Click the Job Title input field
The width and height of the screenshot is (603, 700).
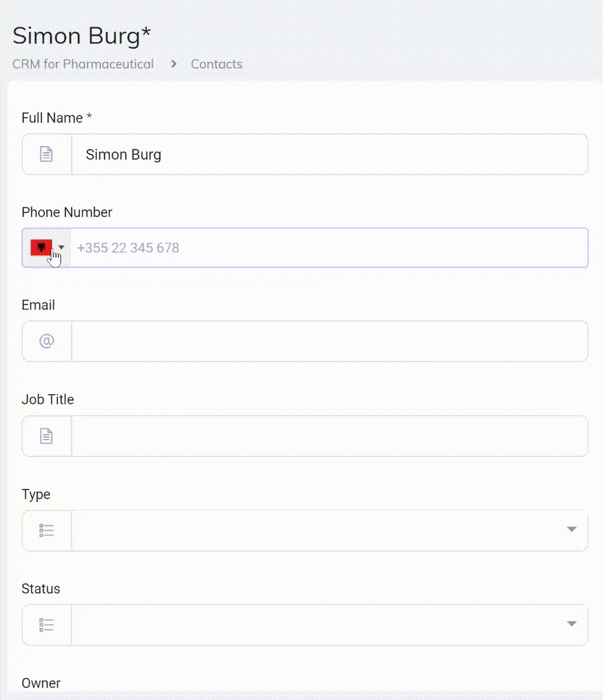point(325,436)
